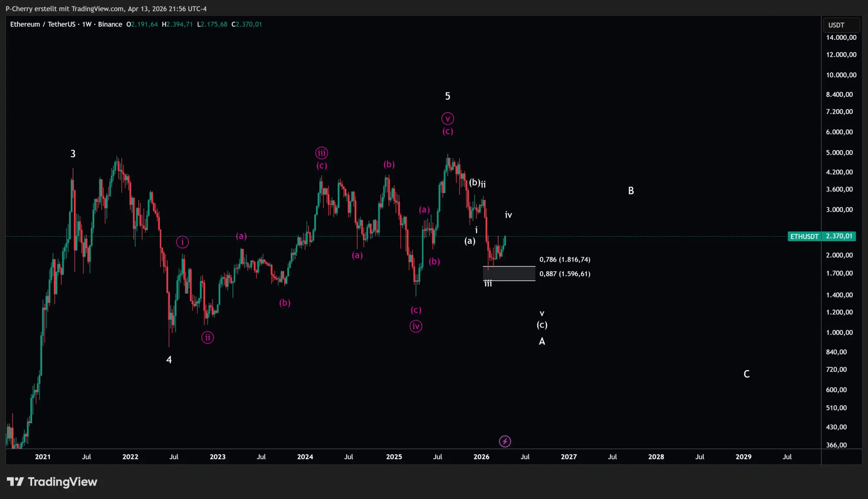Image resolution: width=868 pixels, height=499 pixels.
Task: Click the circled (i) wave symbol near mid-2022
Action: (182, 242)
